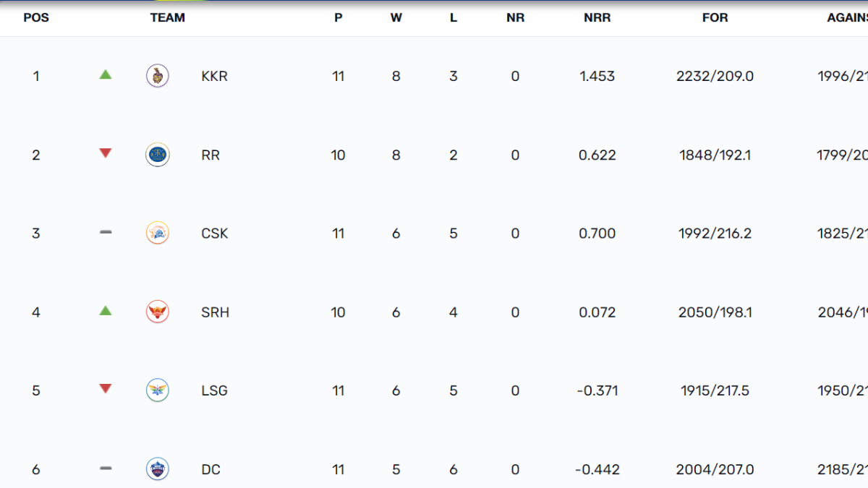This screenshot has width=868, height=488.
Task: Click the CSK team logo
Action: click(158, 233)
